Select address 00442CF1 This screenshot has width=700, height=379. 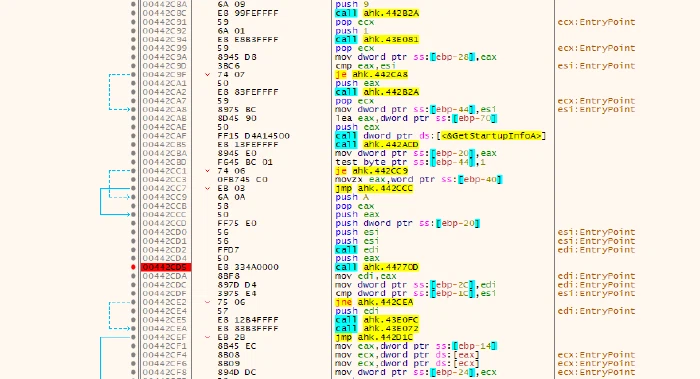pyautogui.click(x=164, y=346)
